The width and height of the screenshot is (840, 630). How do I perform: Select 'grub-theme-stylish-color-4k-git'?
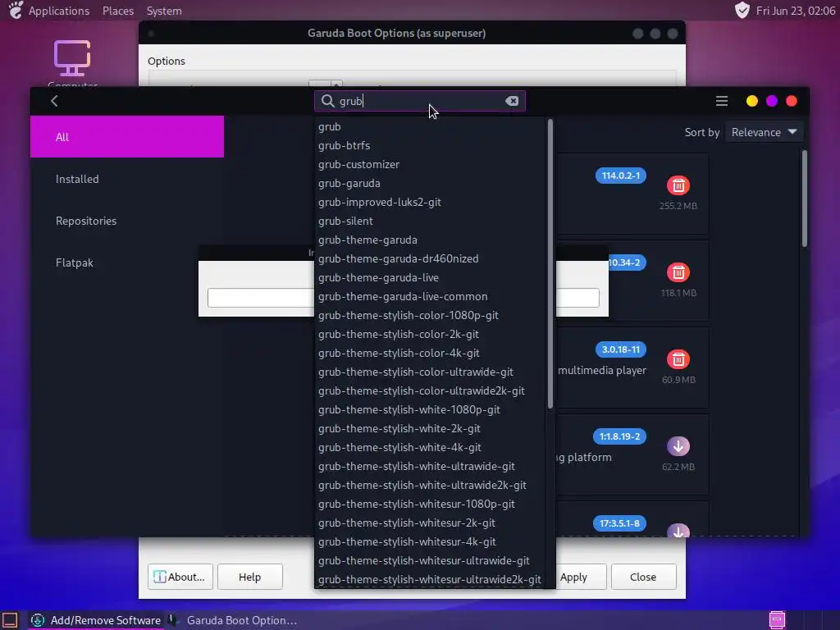(430, 353)
